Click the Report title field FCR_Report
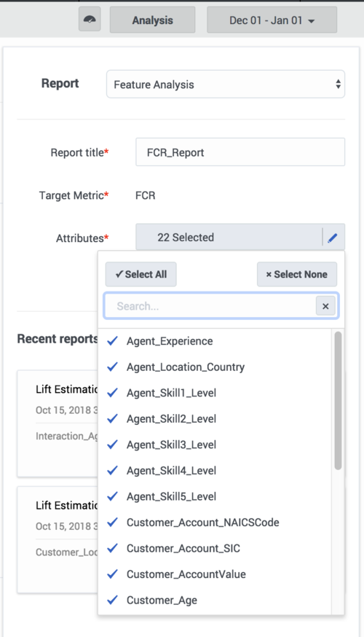The width and height of the screenshot is (364, 637). tap(240, 152)
